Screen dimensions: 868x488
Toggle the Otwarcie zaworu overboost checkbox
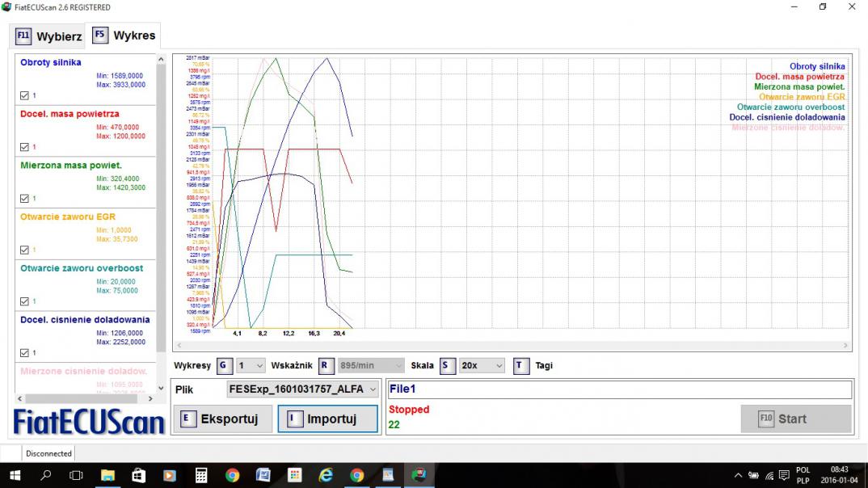24,301
